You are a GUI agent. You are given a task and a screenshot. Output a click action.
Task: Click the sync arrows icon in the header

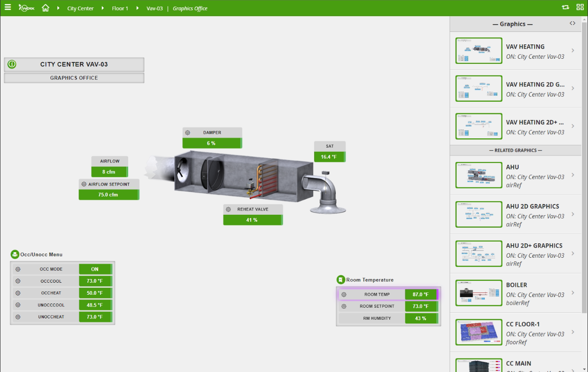pyautogui.click(x=565, y=7)
